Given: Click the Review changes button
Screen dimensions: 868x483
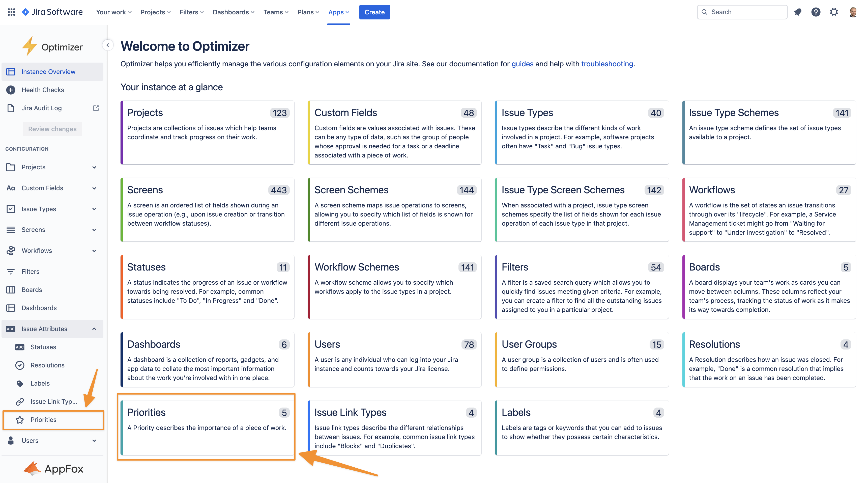Looking at the screenshot, I should (x=52, y=129).
